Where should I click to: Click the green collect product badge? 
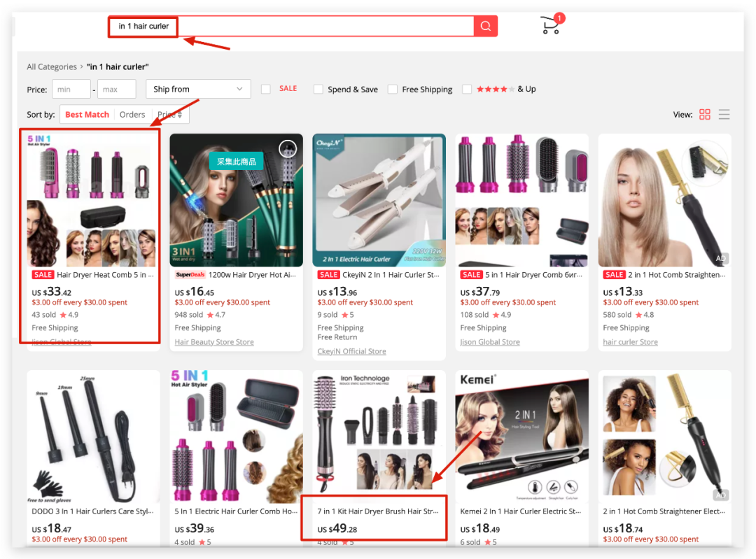236,162
